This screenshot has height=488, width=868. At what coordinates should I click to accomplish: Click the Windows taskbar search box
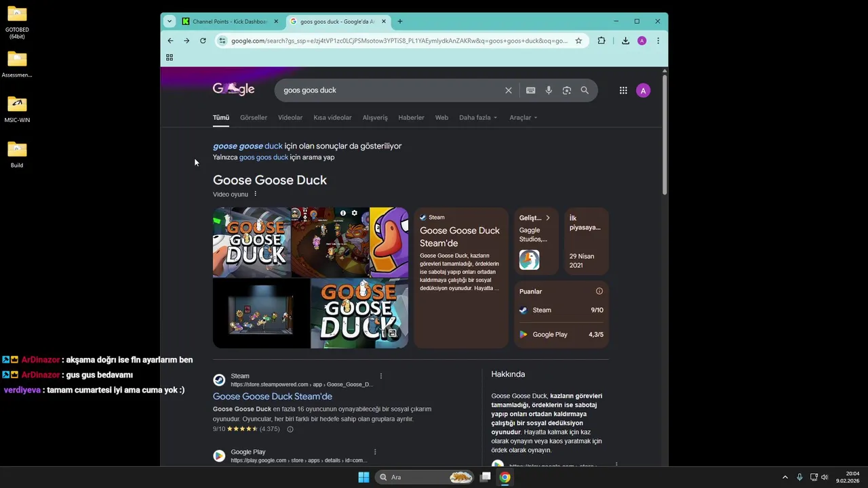pyautogui.click(x=426, y=477)
